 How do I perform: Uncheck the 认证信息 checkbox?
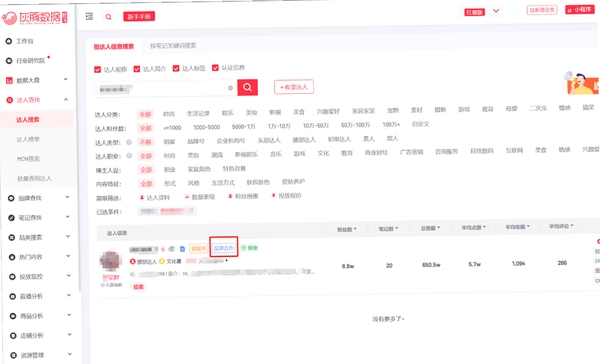pyautogui.click(x=215, y=68)
